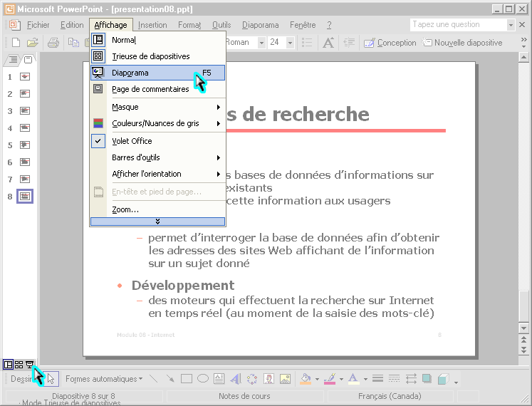Open Tapez une question dropdown arrow
This screenshot has height=406, width=532.
coord(511,25)
